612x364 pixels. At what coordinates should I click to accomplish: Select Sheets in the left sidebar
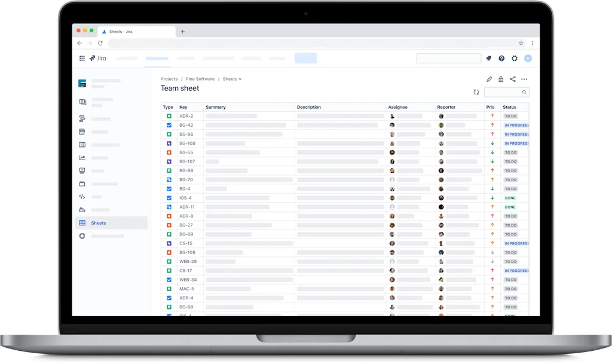[x=99, y=223]
